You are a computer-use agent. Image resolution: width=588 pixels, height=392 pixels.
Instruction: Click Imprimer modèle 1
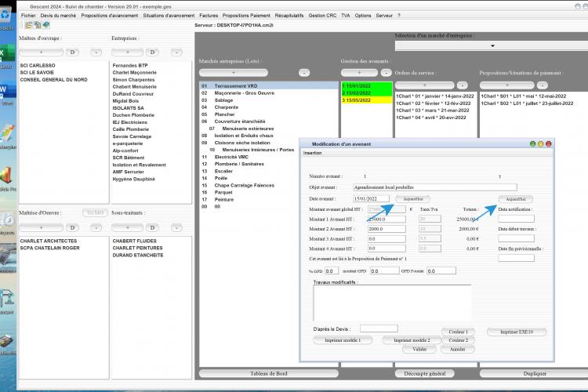tap(343, 340)
